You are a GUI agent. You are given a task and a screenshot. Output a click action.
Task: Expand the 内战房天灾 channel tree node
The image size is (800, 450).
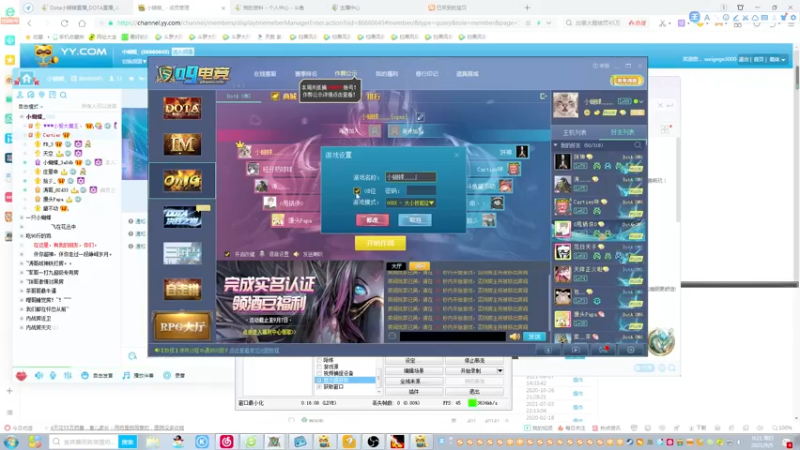pyautogui.click(x=21, y=328)
